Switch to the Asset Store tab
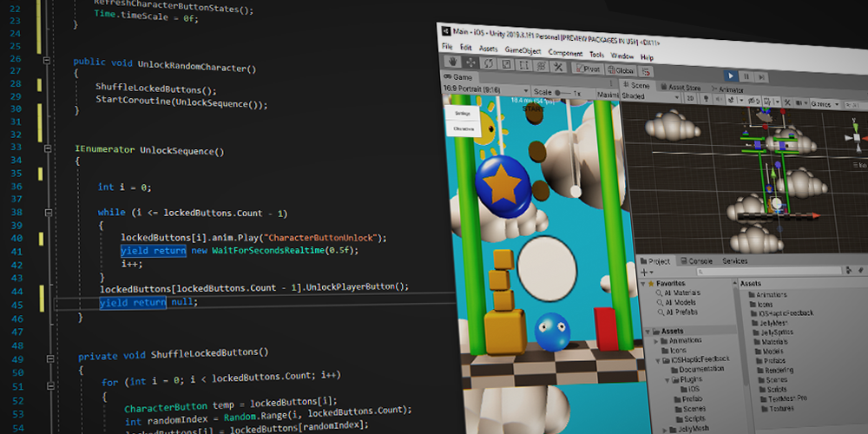Image resolution: width=868 pixels, height=434 pixels. click(681, 88)
